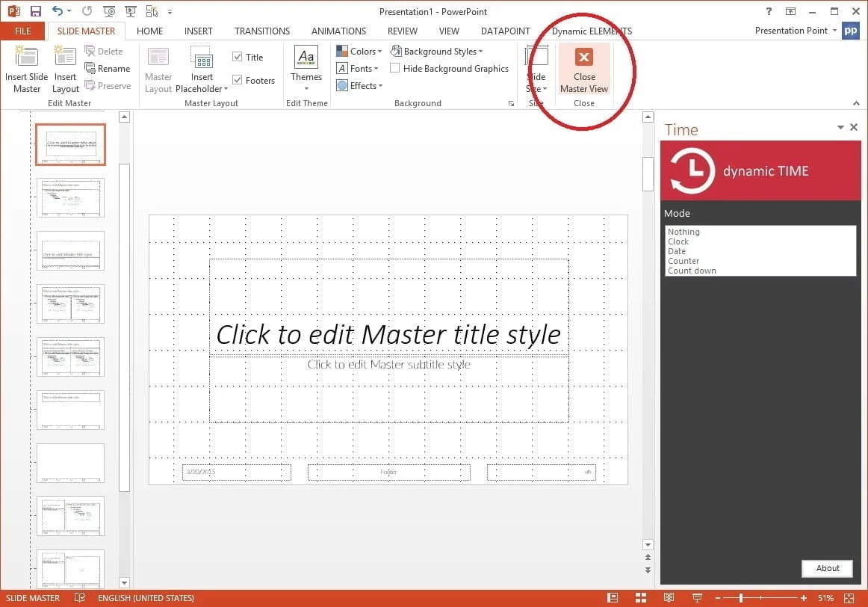Click the About button in the Time panel
Screen dimensions: 868x607
pos(827,568)
